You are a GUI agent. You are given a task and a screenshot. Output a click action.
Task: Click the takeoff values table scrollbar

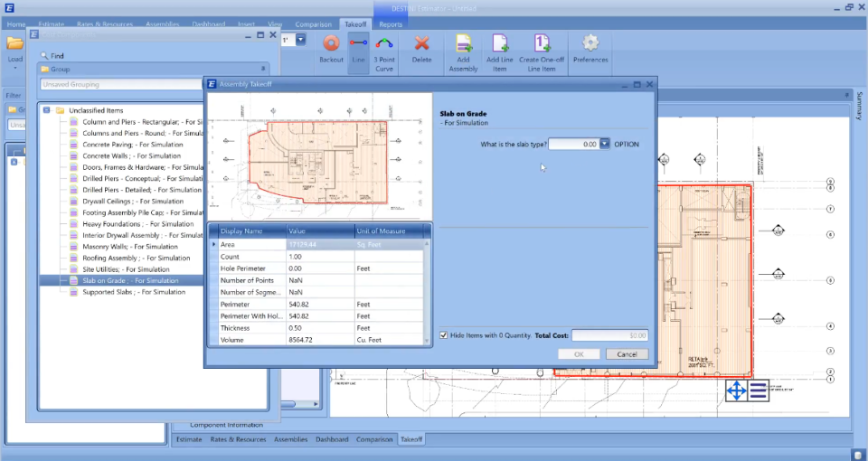tap(427, 291)
